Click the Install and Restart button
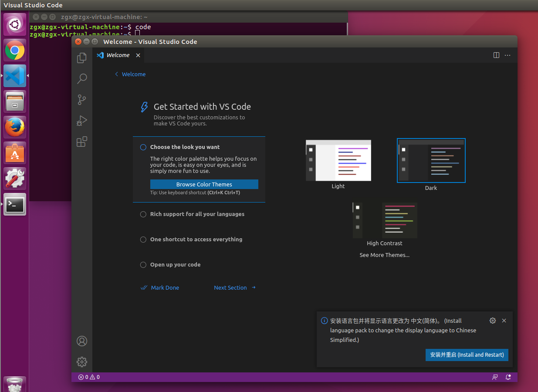Screen dimensions: 538x392 pyautogui.click(x=467, y=355)
